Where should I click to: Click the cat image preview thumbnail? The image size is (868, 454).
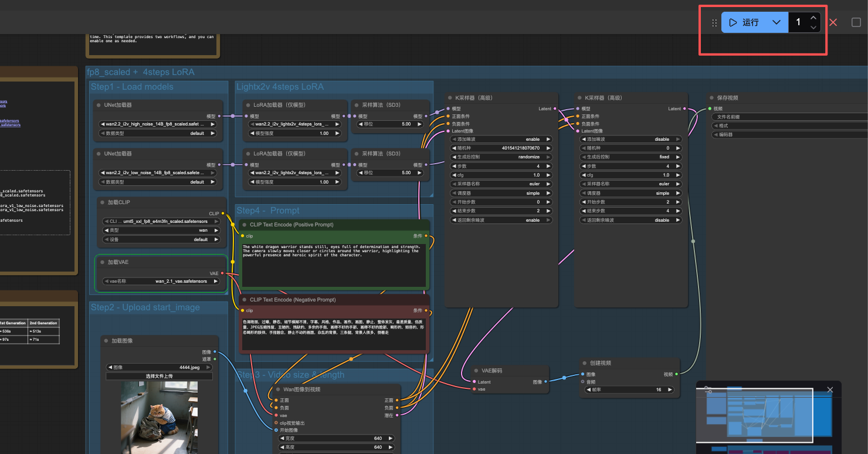[159, 418]
